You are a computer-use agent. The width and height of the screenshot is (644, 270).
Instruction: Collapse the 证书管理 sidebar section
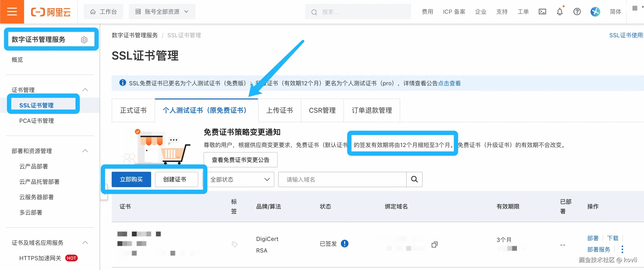pos(85,90)
